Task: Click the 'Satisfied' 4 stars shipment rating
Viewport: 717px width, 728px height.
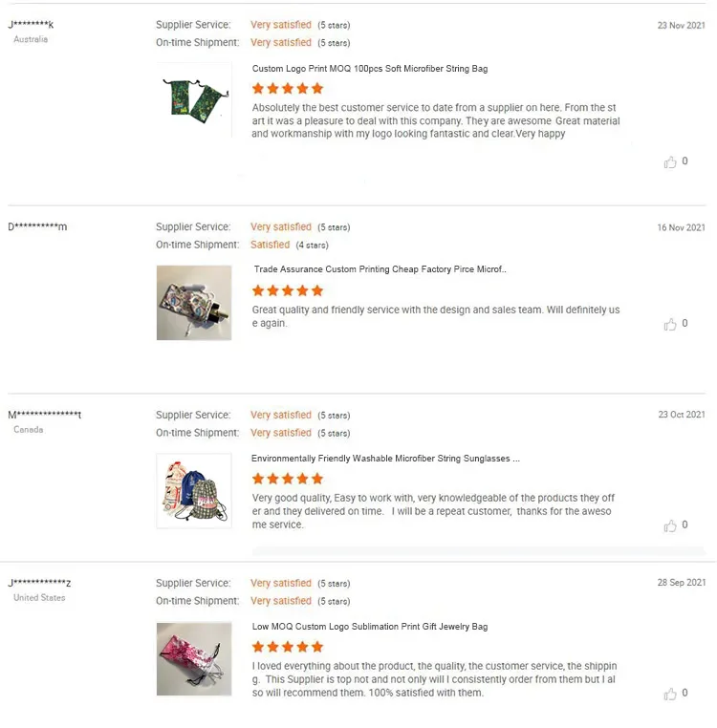Action: (271, 245)
